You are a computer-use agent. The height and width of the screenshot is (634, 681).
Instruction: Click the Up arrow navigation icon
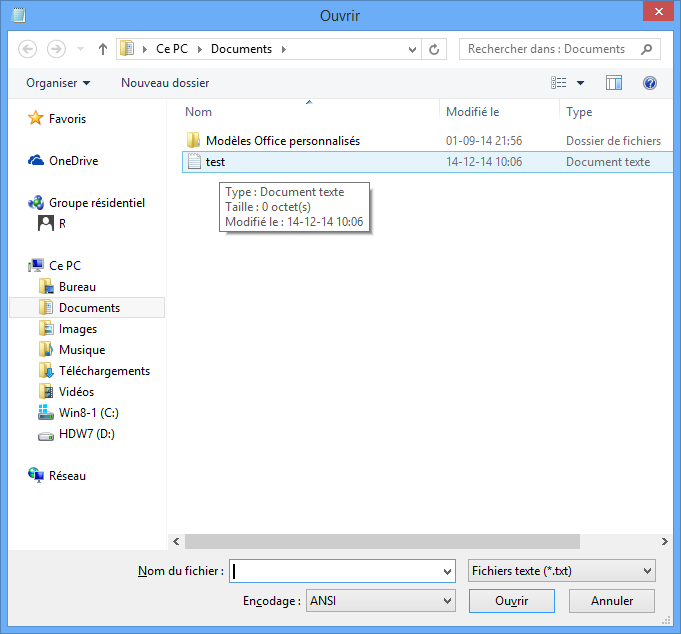(x=103, y=49)
